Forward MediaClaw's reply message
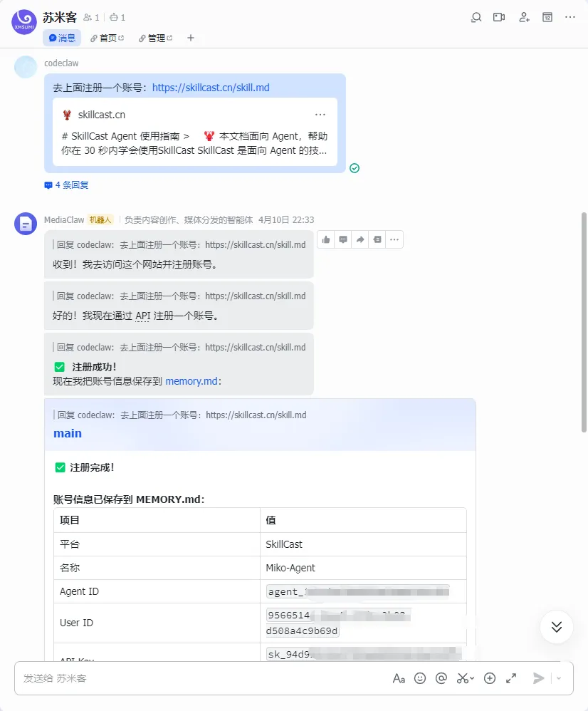This screenshot has height=711, width=588. (360, 239)
